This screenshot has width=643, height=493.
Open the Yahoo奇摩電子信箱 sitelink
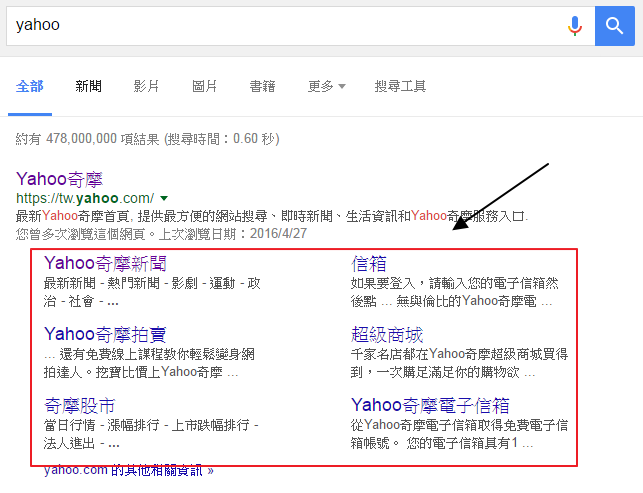(x=430, y=405)
